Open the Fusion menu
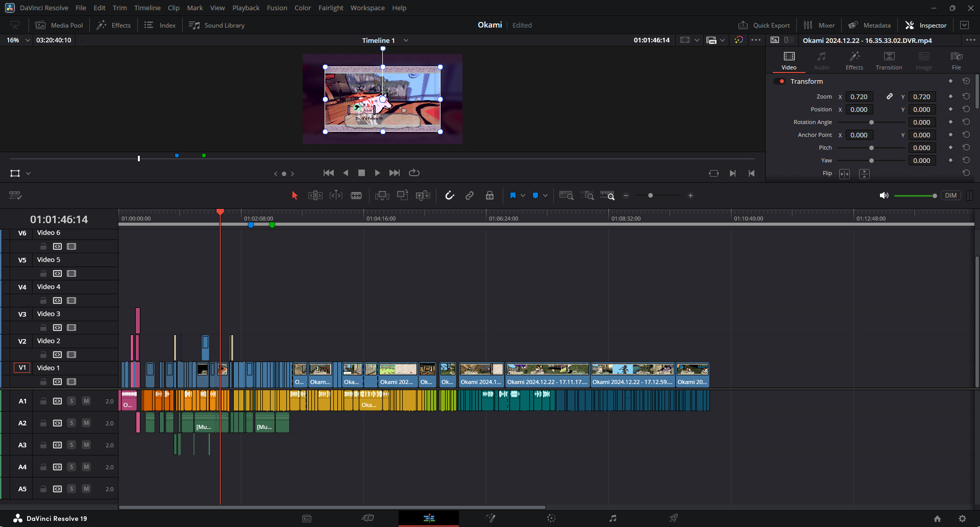 pos(277,8)
